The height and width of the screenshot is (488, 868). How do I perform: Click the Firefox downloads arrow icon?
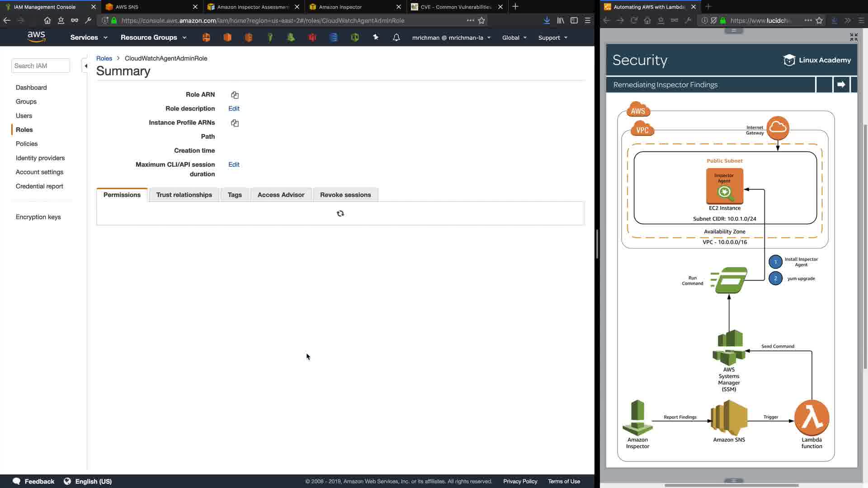547,20
